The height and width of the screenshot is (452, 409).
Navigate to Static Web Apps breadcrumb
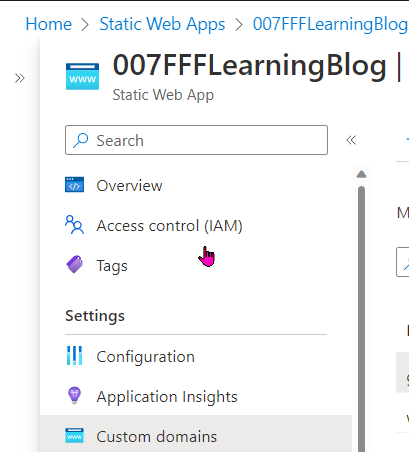click(x=162, y=24)
